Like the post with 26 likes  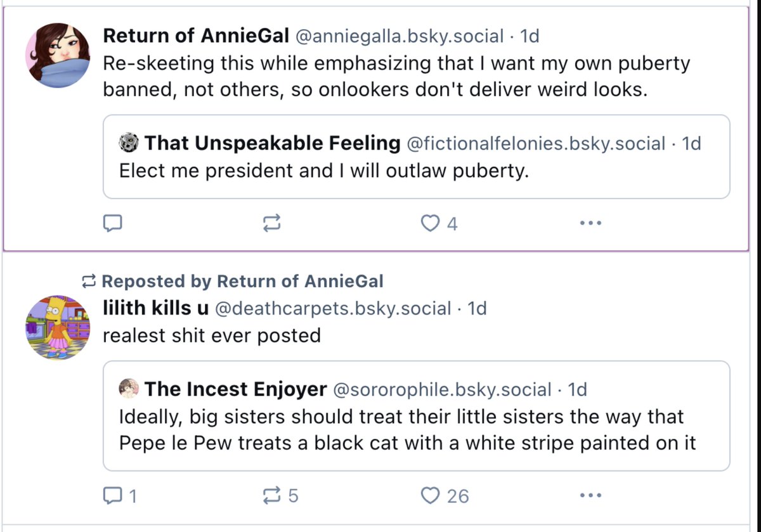coord(431,495)
